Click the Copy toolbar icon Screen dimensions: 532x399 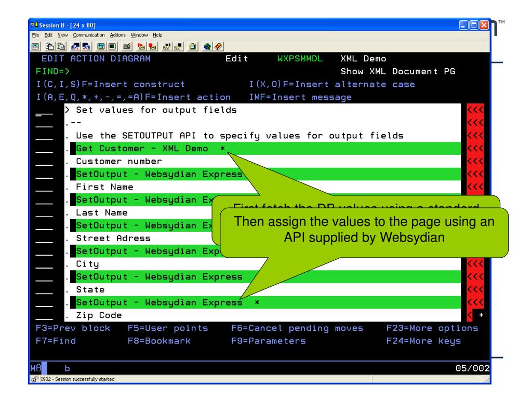coord(49,46)
